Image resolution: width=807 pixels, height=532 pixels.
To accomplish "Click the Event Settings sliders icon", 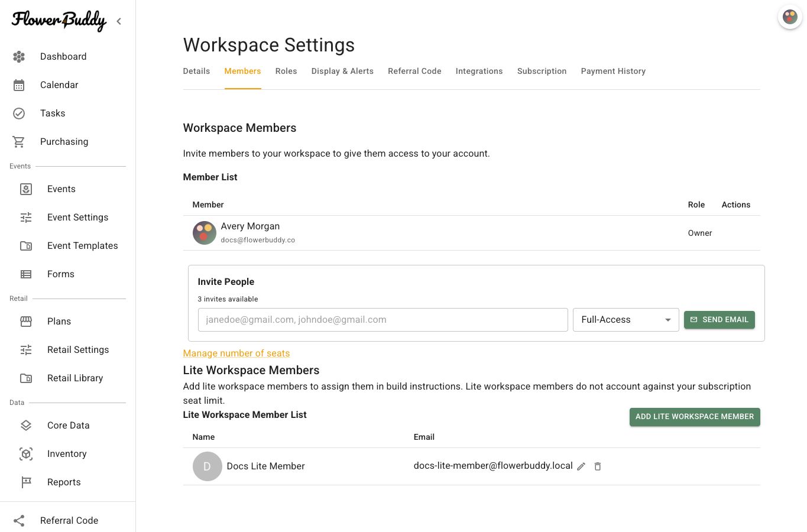I will [x=26, y=218].
